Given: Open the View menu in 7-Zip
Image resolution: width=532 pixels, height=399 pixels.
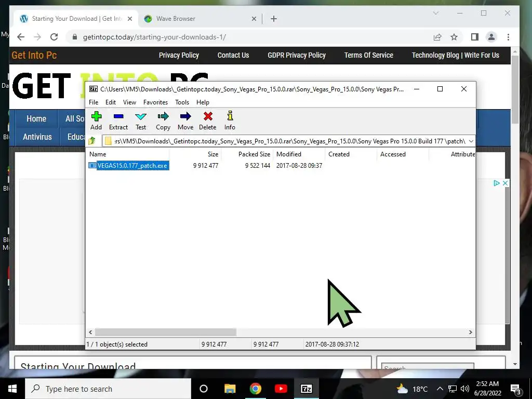Looking at the screenshot, I should (x=129, y=102).
